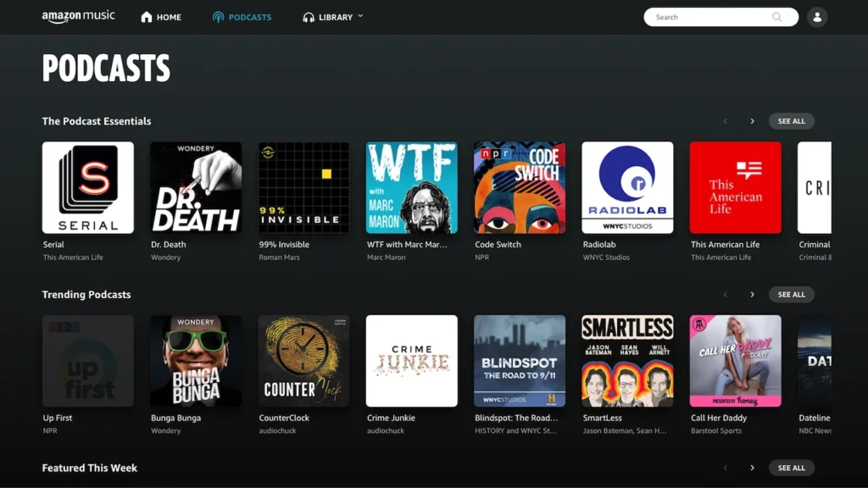Click the search magnifier icon
Viewport: 868px width, 488px height.
click(x=776, y=17)
